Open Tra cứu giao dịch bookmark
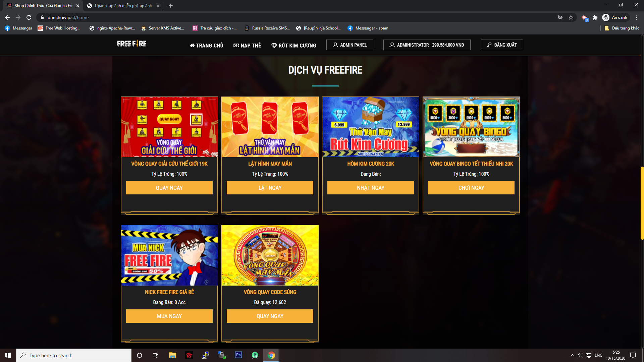 [x=215, y=28]
